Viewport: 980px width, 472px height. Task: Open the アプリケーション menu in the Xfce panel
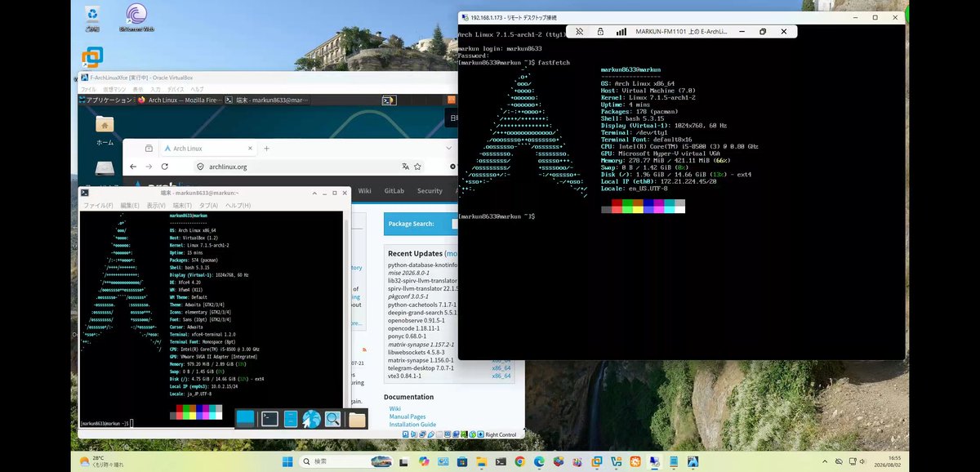tap(107, 100)
